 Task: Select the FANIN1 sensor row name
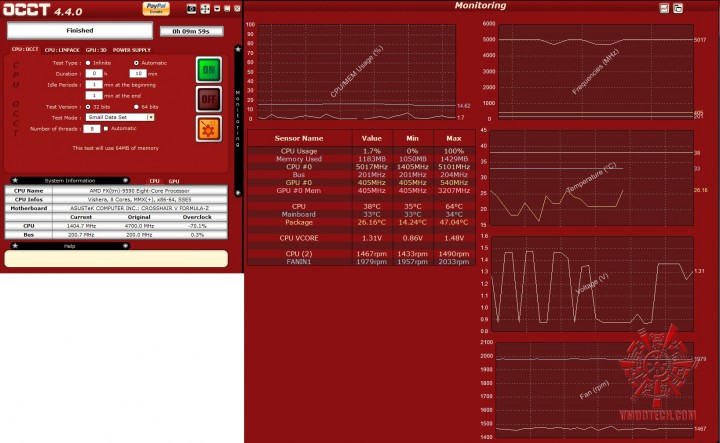[x=299, y=262]
